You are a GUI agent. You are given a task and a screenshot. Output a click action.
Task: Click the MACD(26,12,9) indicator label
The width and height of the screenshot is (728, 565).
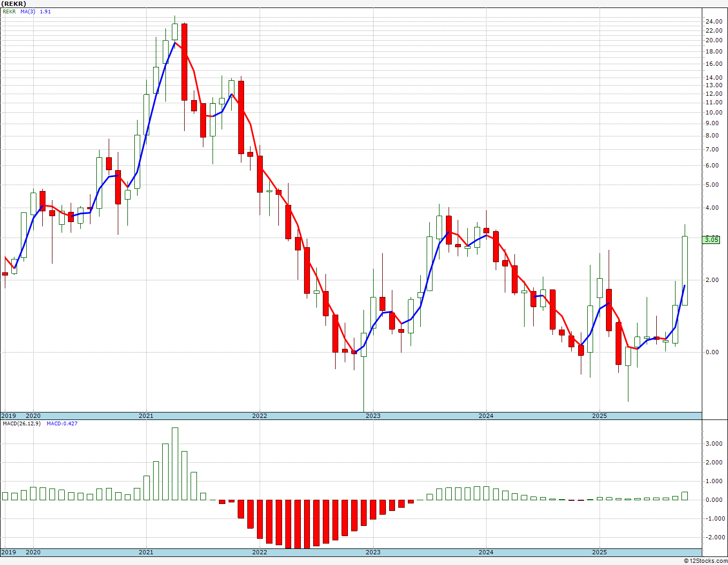click(21, 424)
